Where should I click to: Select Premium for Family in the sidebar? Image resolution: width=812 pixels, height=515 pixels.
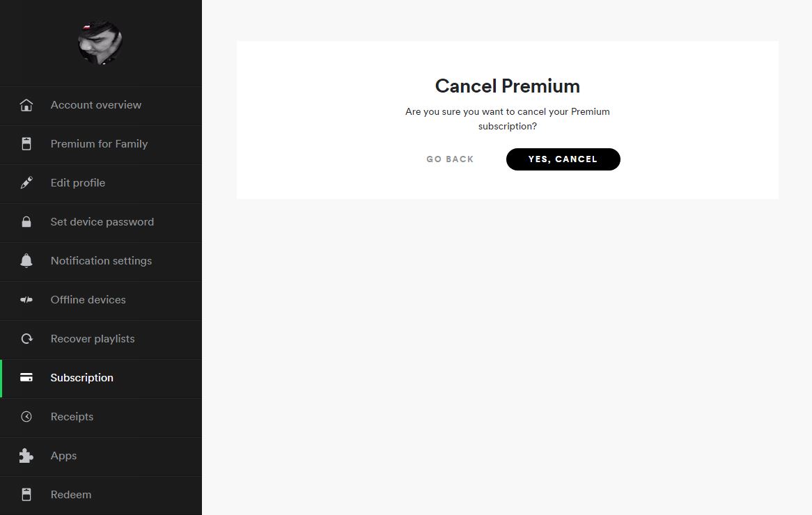tap(99, 143)
